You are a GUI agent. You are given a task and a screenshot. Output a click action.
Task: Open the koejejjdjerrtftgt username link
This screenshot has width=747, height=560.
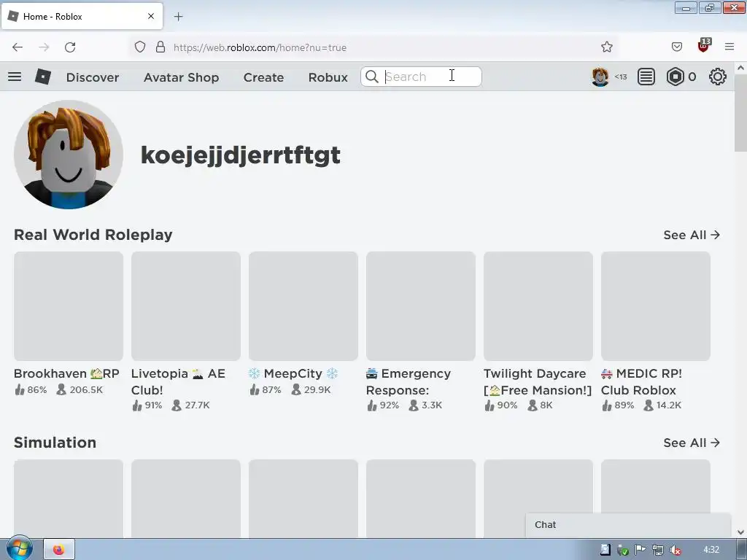tap(241, 155)
